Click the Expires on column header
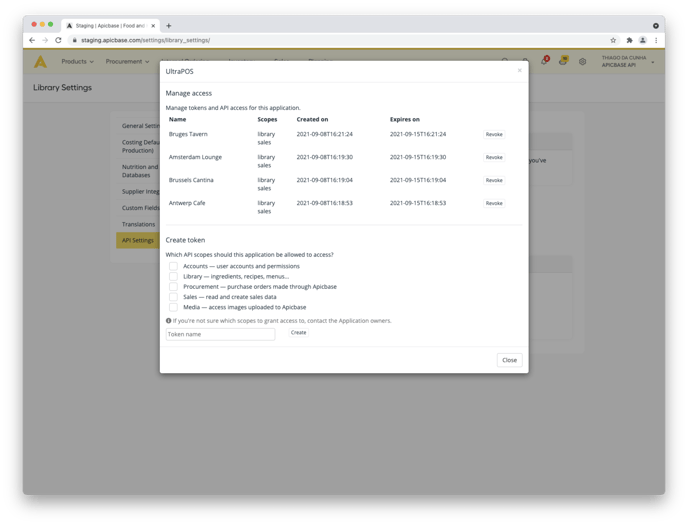 tap(405, 119)
